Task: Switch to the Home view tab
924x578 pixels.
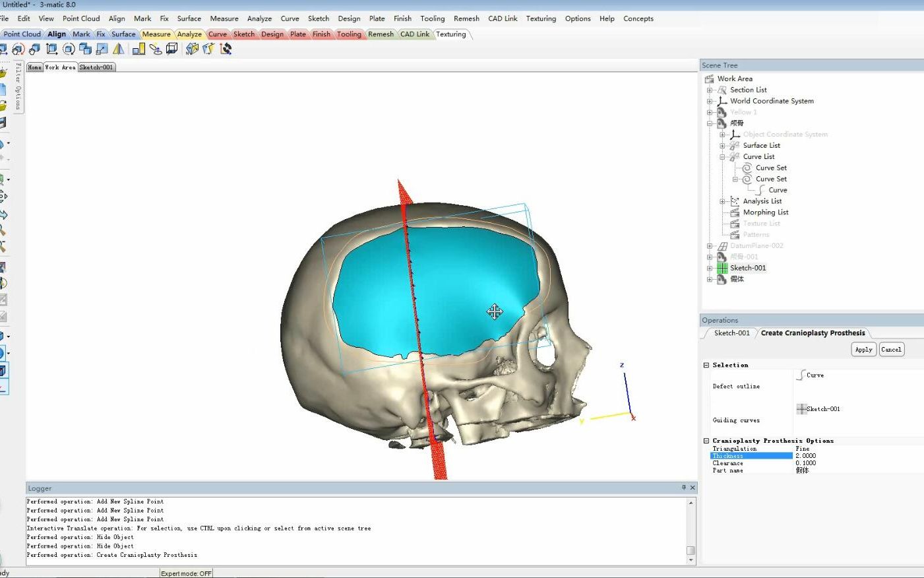Action: [x=34, y=67]
